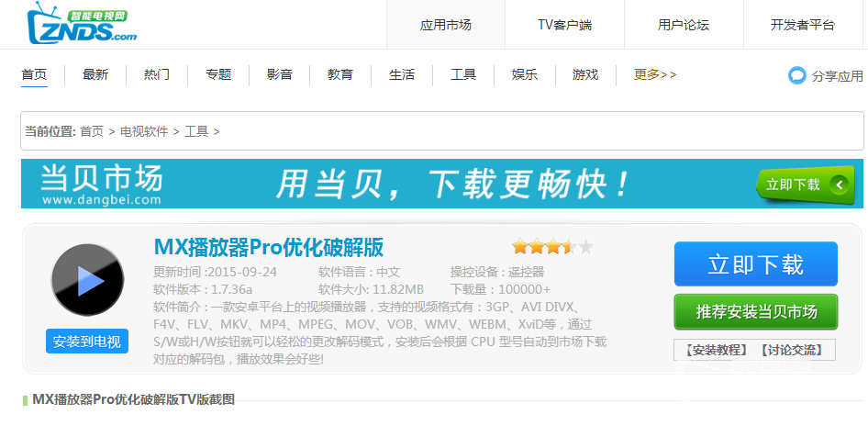Select the 影音 category
868x437 pixels.
[279, 74]
